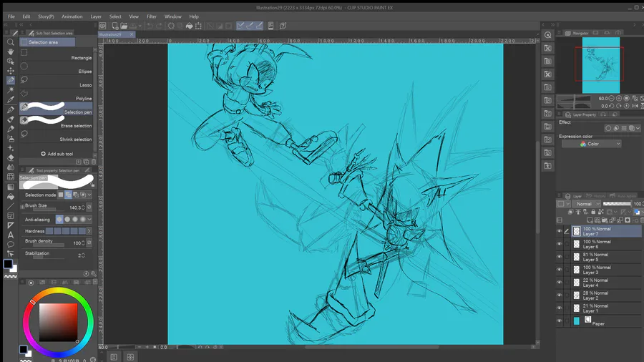The image size is (644, 362).
Task: Open the Quick Access magnifier icon in right dock
Action: click(x=547, y=35)
